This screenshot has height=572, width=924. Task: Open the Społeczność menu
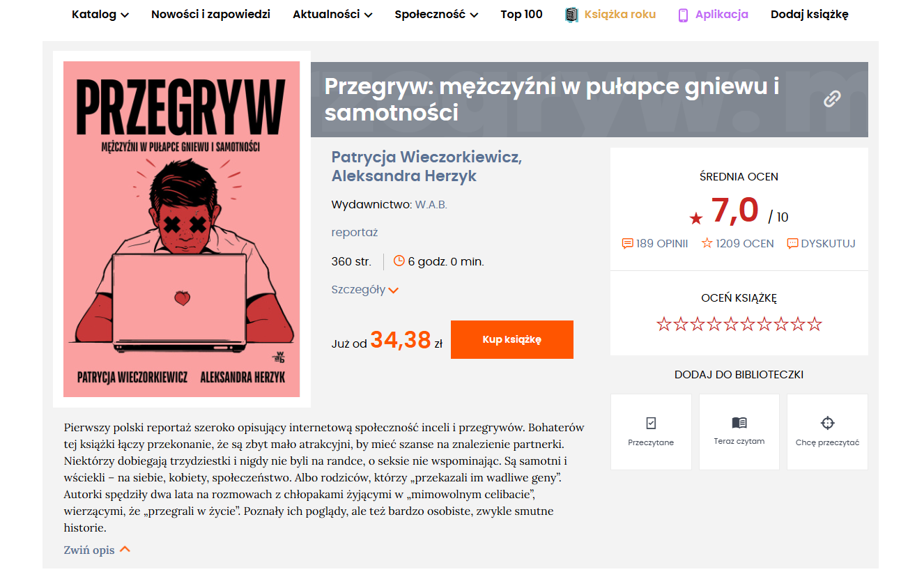pos(436,15)
